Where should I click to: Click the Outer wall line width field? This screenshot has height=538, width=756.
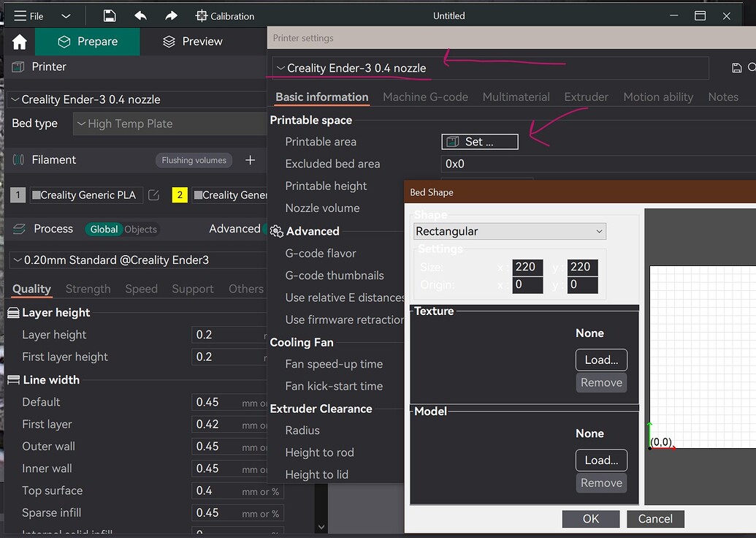[x=229, y=447]
